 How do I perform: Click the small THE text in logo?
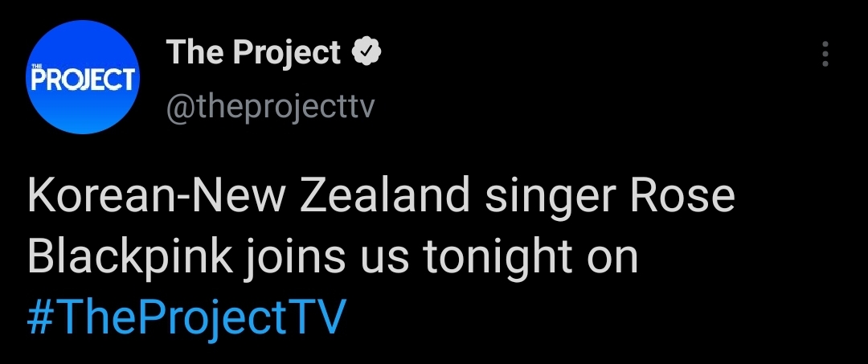(37, 66)
